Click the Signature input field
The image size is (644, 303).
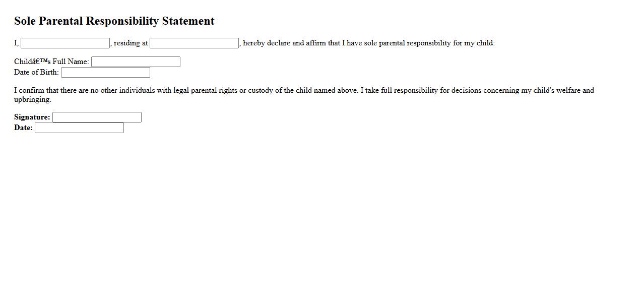(x=97, y=117)
